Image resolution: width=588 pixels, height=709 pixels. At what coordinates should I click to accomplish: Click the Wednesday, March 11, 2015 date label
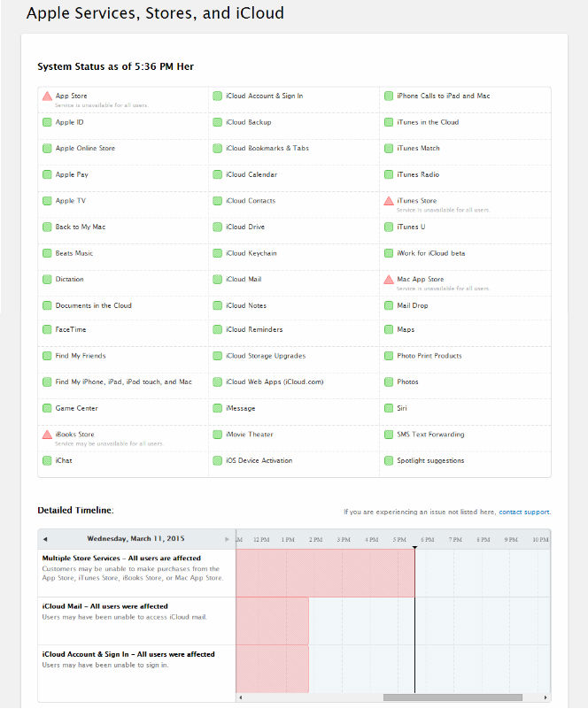pos(135,538)
